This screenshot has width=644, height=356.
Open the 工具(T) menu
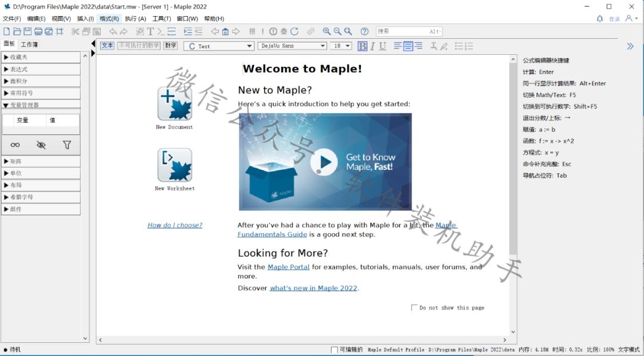(x=162, y=18)
